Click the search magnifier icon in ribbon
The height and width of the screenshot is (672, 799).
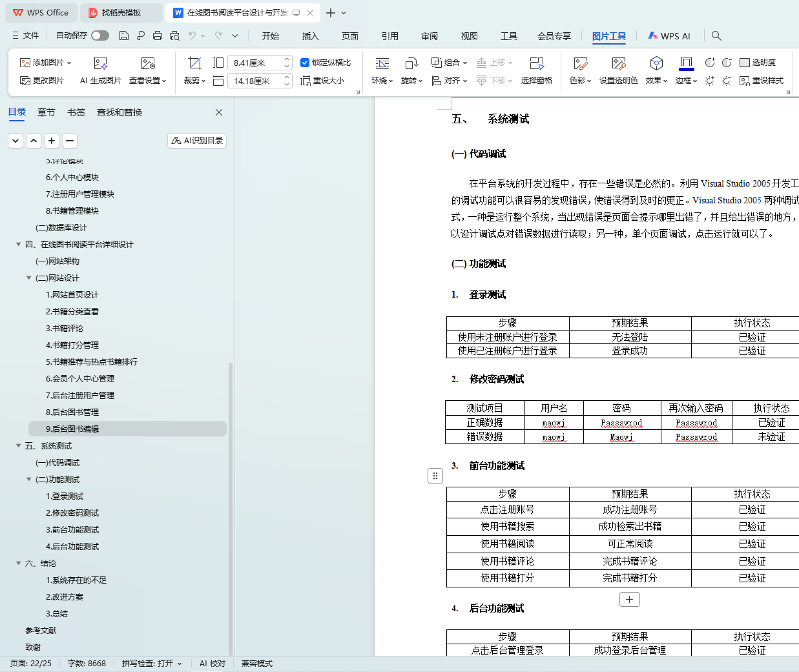point(716,36)
